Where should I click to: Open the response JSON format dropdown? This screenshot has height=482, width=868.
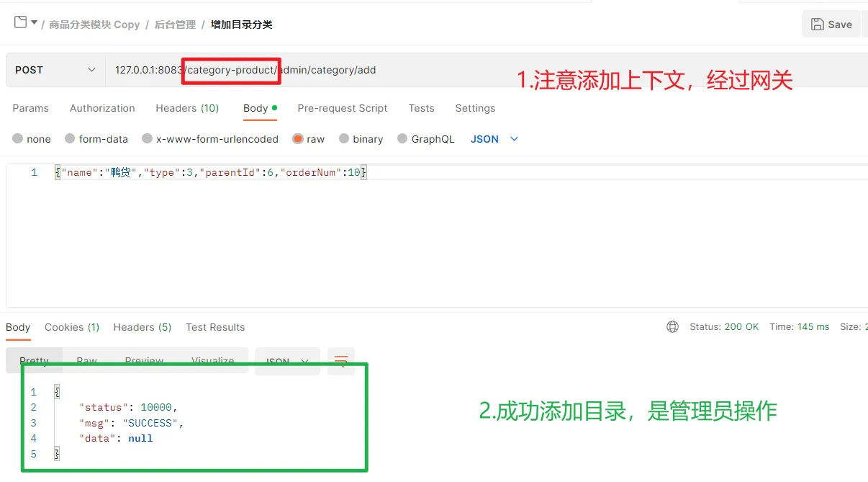[287, 361]
